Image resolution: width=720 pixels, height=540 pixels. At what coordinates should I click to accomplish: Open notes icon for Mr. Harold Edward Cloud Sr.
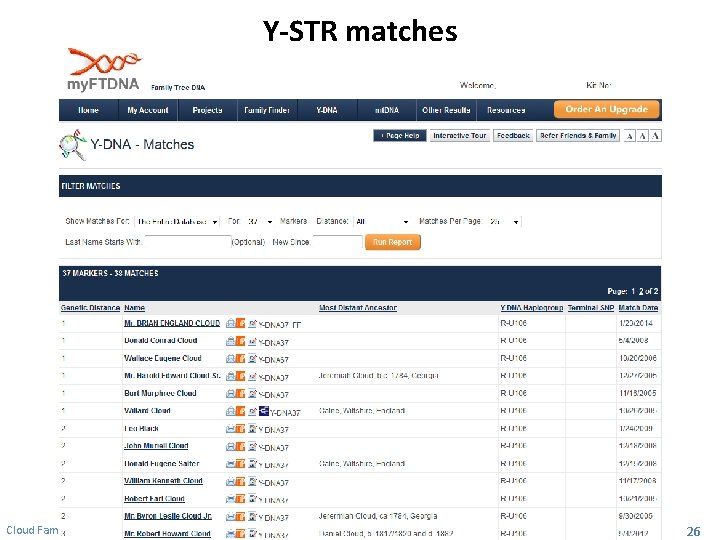click(x=252, y=376)
